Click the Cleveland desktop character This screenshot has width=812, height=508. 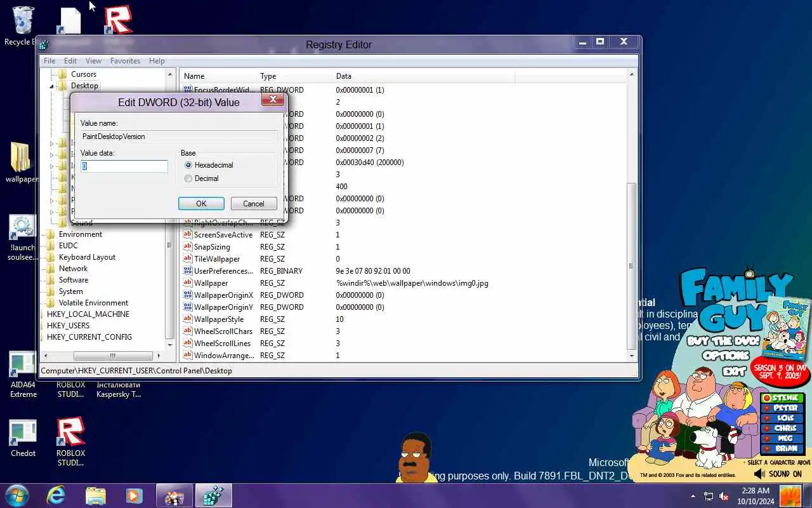[416, 458]
